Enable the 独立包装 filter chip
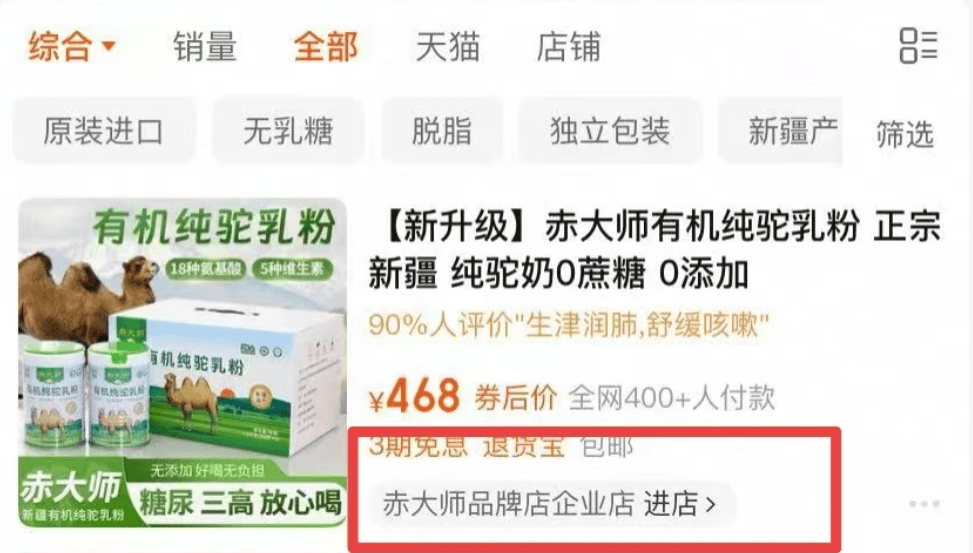The image size is (973, 553). click(x=610, y=131)
